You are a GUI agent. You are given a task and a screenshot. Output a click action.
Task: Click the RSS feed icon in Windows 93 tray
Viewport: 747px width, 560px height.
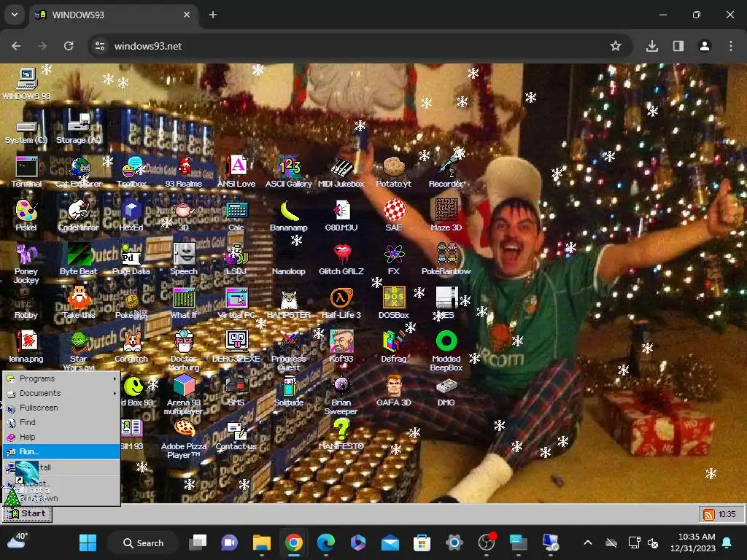point(709,515)
